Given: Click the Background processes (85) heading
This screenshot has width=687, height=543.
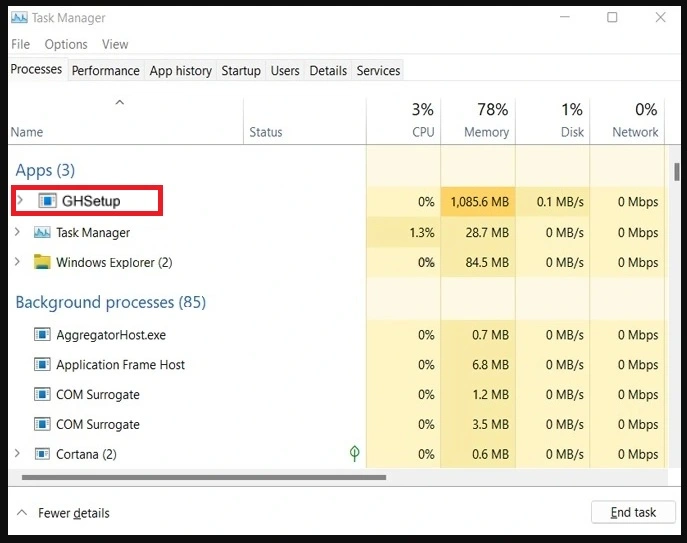Looking at the screenshot, I should (x=110, y=302).
